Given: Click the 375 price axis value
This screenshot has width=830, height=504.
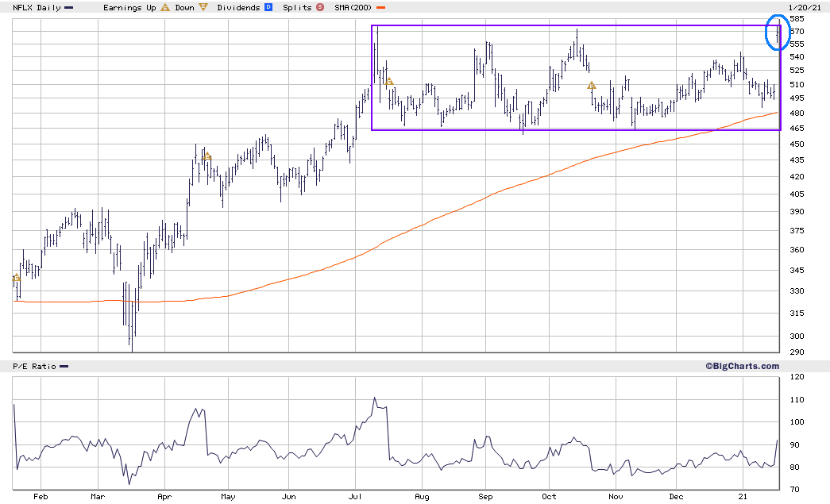Looking at the screenshot, I should click(797, 231).
